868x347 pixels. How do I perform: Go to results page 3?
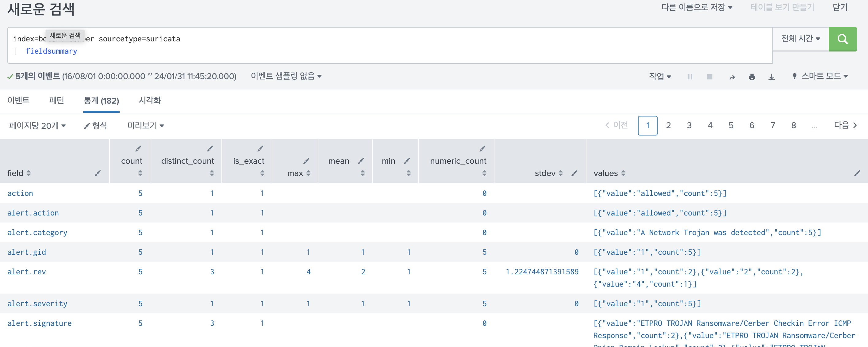689,125
